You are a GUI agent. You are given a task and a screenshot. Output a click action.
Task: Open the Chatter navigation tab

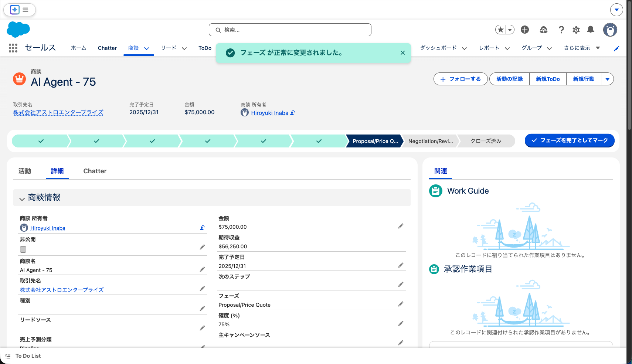tap(107, 48)
